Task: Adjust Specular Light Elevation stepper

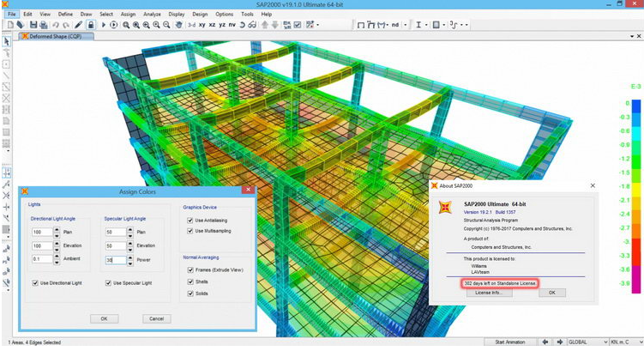Action: point(130,245)
